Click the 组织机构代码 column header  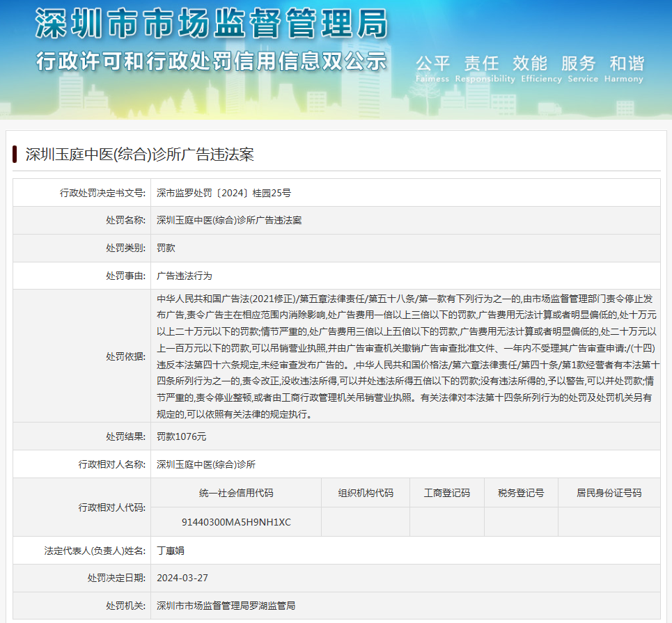coord(366,493)
